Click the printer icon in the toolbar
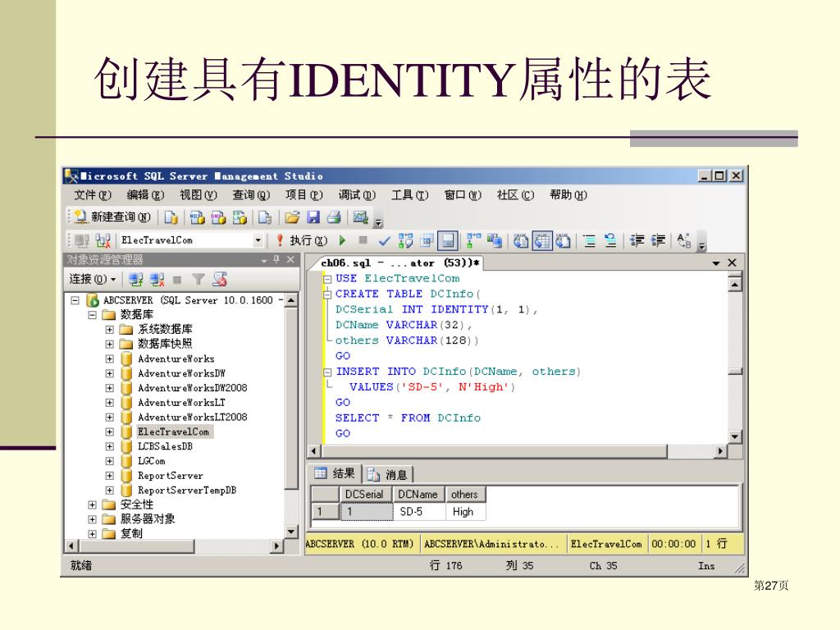The height and width of the screenshot is (630, 840). [335, 217]
